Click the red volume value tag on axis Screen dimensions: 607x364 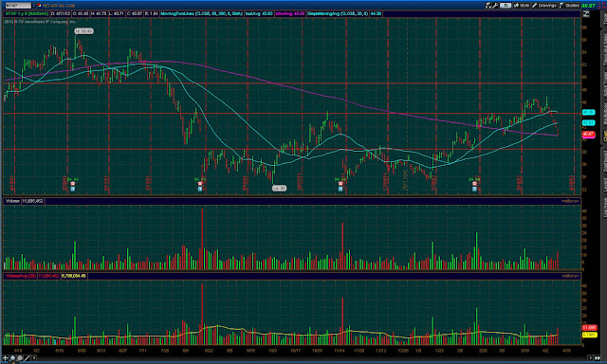pyautogui.click(x=589, y=328)
